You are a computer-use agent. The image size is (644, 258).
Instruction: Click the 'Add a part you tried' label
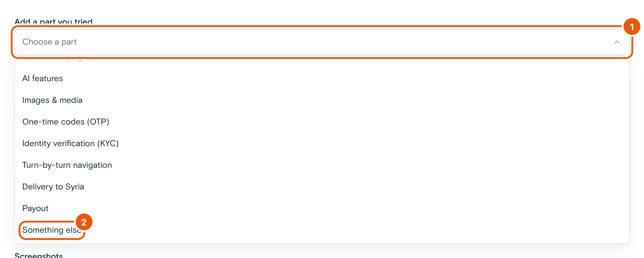point(53,22)
